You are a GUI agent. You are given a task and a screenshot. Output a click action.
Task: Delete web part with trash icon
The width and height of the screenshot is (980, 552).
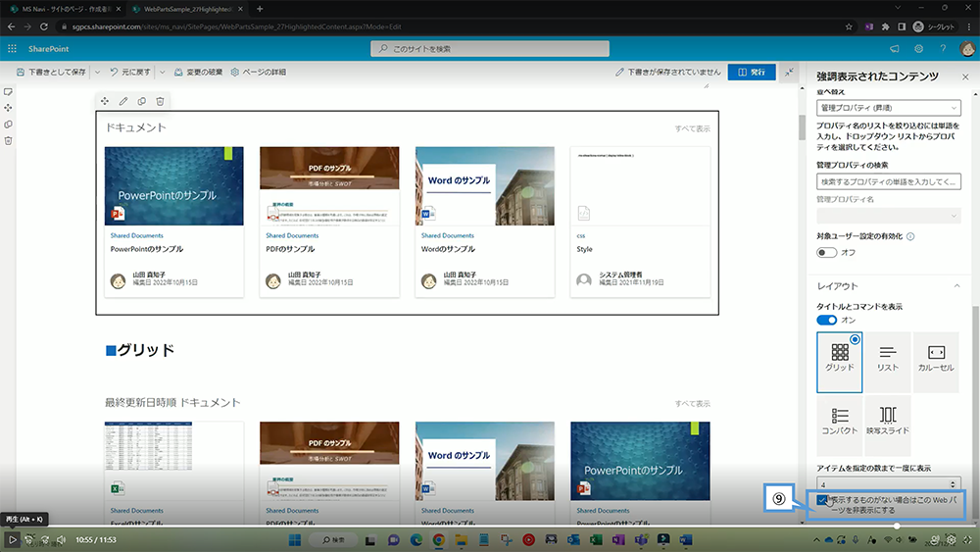(x=160, y=101)
